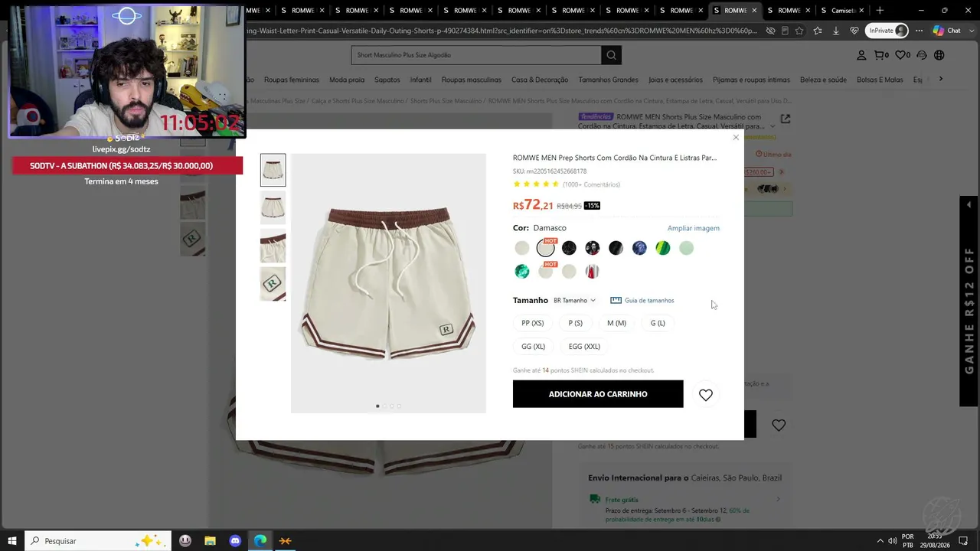Click the tracking prevention eye icon
The width and height of the screenshot is (980, 551).
(x=770, y=31)
